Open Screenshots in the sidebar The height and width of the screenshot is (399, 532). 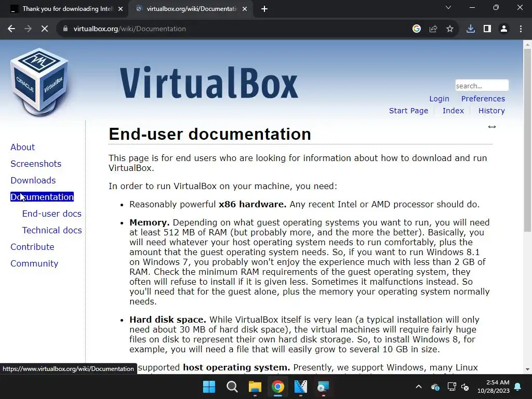(36, 164)
